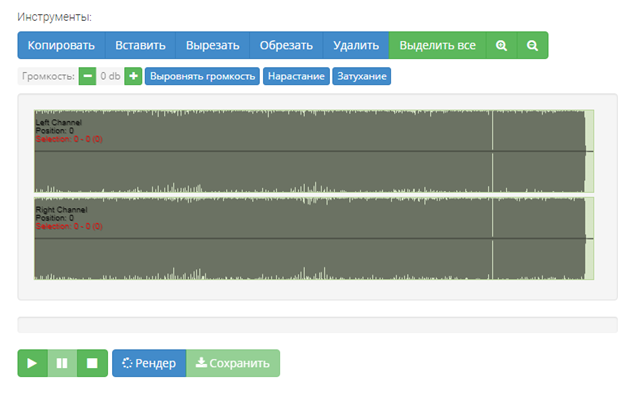The height and width of the screenshot is (397, 628).
Task: Click the Вырезать button
Action: click(x=213, y=45)
